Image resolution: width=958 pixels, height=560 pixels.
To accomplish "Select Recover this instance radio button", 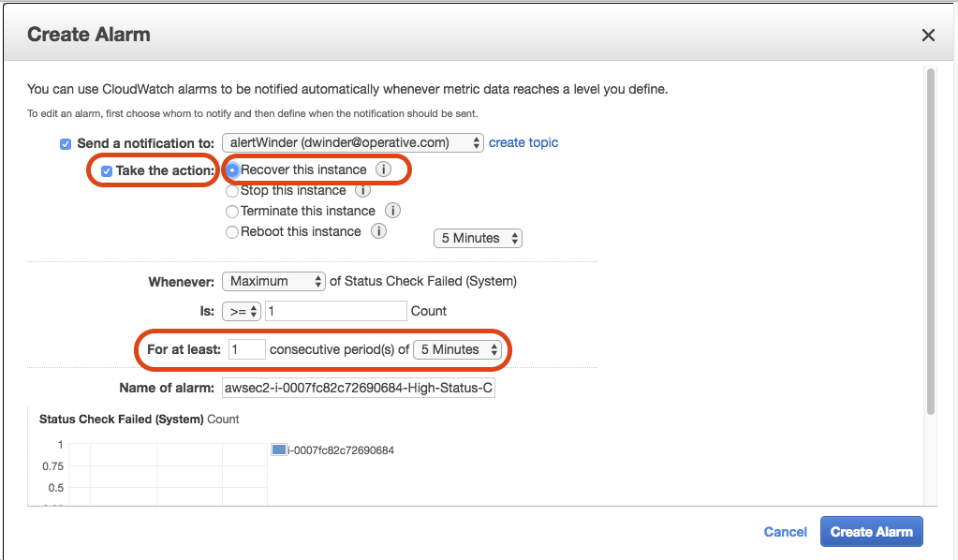I will point(232,170).
